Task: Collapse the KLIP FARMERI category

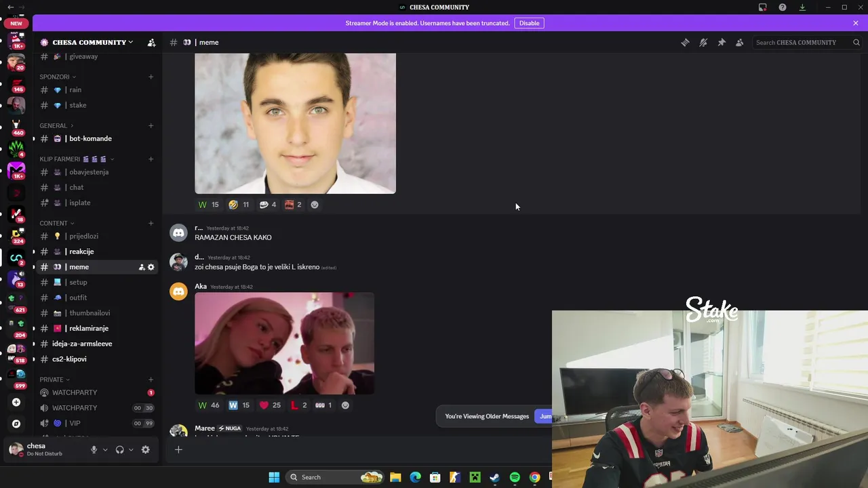Action: click(x=77, y=159)
